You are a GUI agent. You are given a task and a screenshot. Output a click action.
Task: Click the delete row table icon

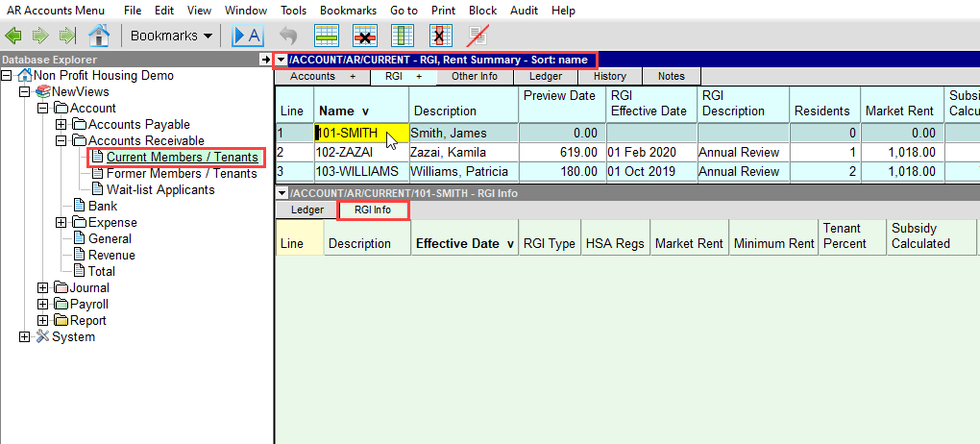click(x=365, y=37)
